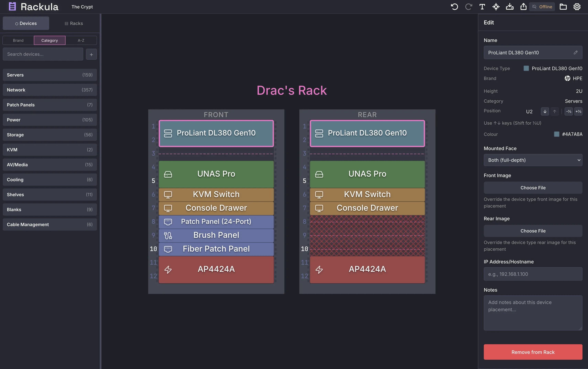
Task: Click the fit-to-view sparkle icon
Action: (496, 7)
